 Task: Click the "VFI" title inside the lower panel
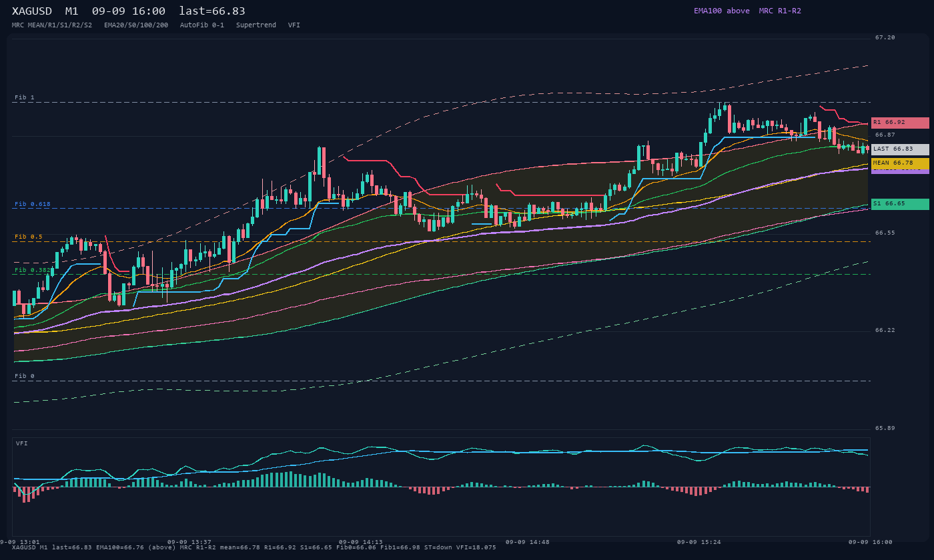[22, 443]
